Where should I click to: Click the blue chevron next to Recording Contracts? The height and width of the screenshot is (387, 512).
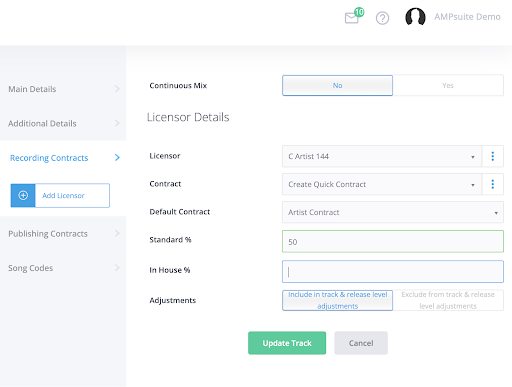coord(117,157)
